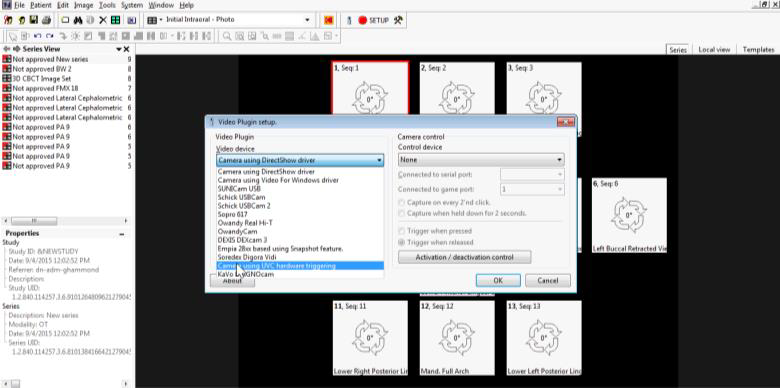Choose Camera using Video For Windows driver

[x=300, y=180]
